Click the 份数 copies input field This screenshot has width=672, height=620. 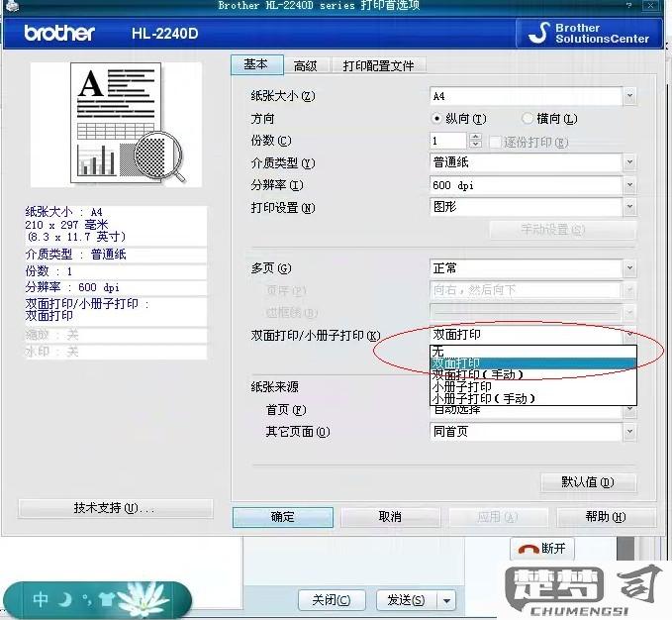pyautogui.click(x=447, y=141)
